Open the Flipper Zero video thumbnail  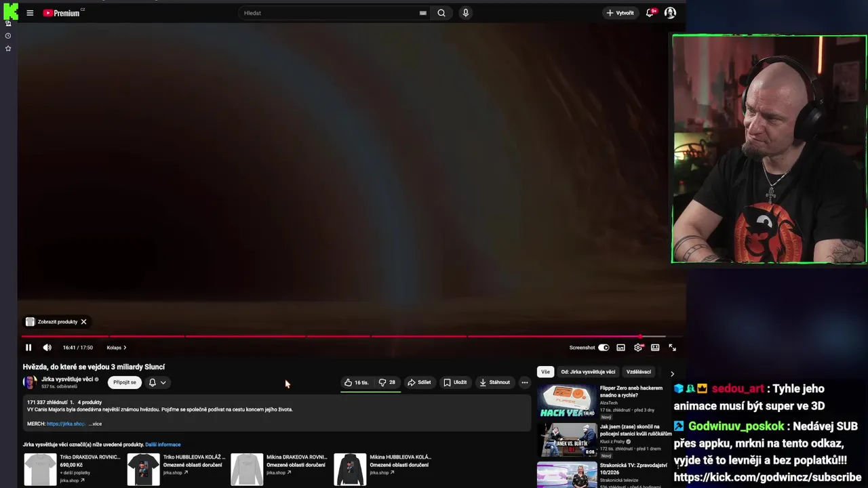567,401
